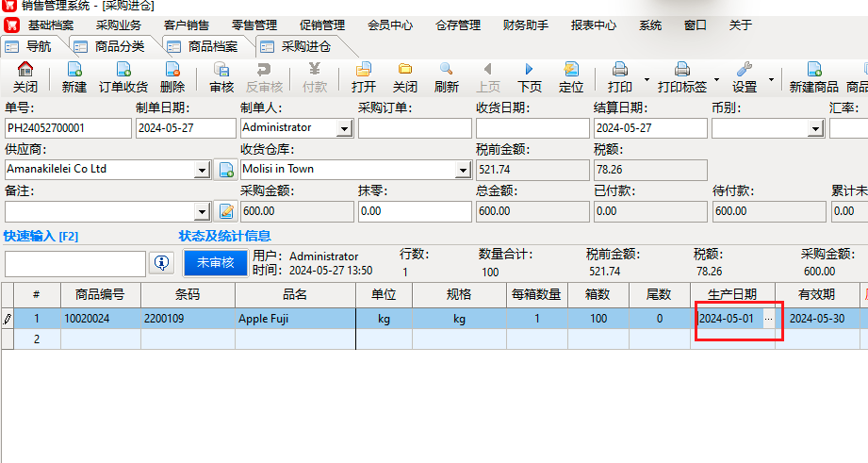Click the info icon next to quick input
Viewport: 868px width, 463px height.
(x=162, y=263)
